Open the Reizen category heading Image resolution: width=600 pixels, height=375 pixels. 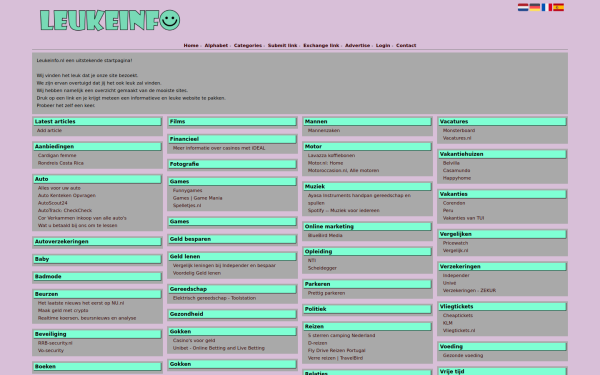tap(367, 326)
